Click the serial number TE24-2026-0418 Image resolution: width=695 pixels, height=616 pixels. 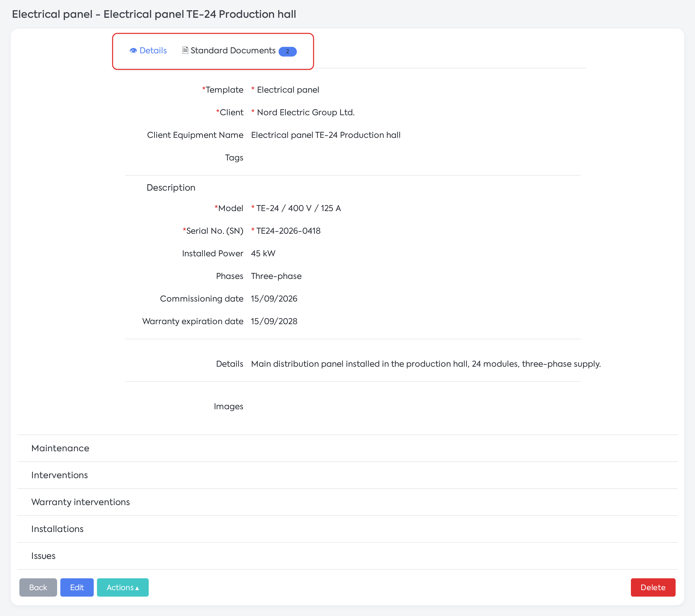click(288, 231)
